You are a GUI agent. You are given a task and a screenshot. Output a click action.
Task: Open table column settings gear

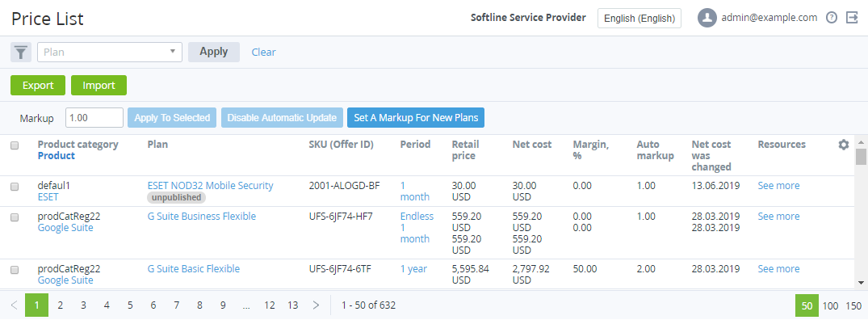[x=843, y=145]
